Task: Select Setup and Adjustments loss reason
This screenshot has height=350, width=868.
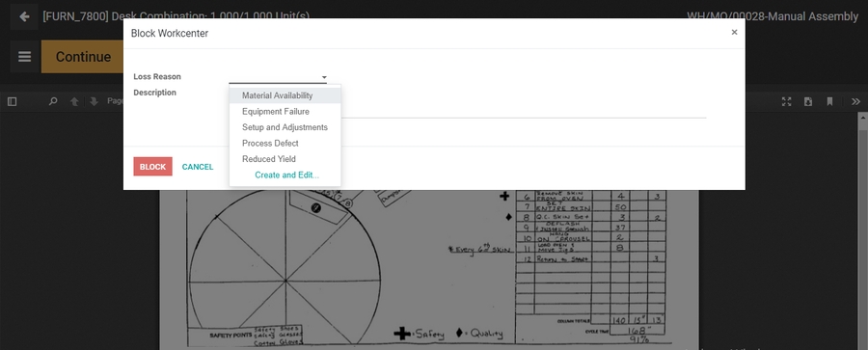Action: click(285, 127)
